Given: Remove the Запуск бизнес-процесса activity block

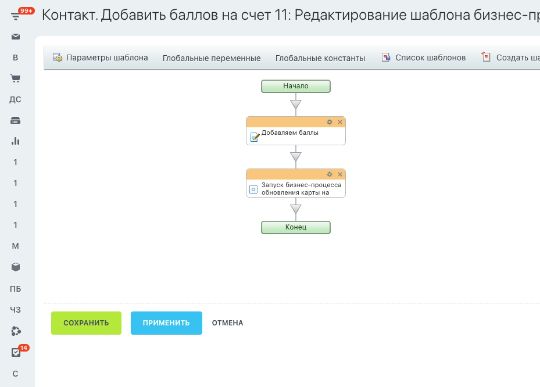Looking at the screenshot, I should 340,175.
